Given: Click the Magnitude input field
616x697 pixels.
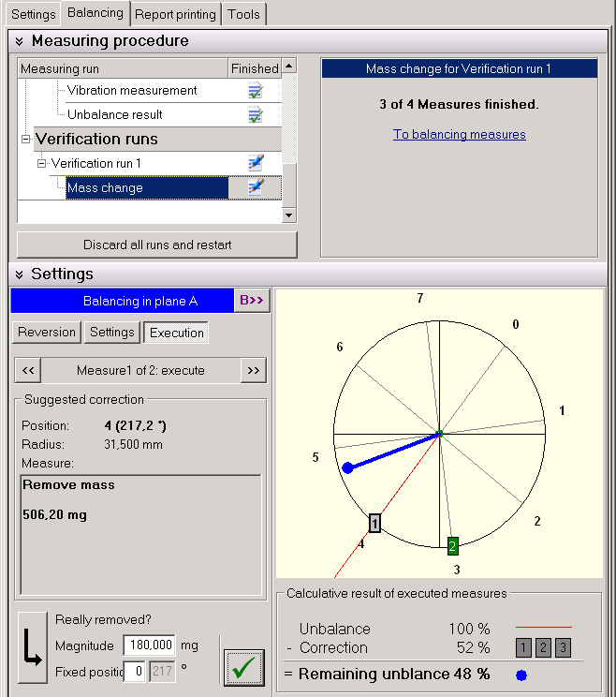Looking at the screenshot, I should (150, 645).
